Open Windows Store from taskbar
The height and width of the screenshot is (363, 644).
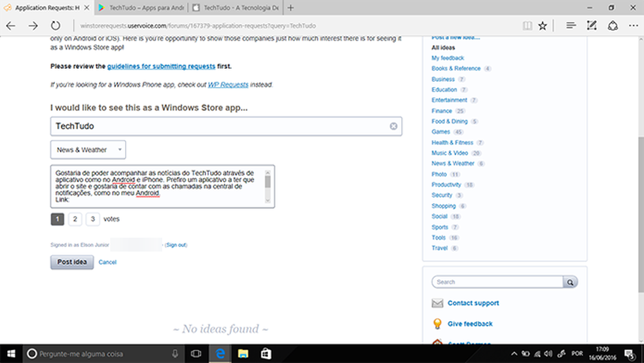266,354
